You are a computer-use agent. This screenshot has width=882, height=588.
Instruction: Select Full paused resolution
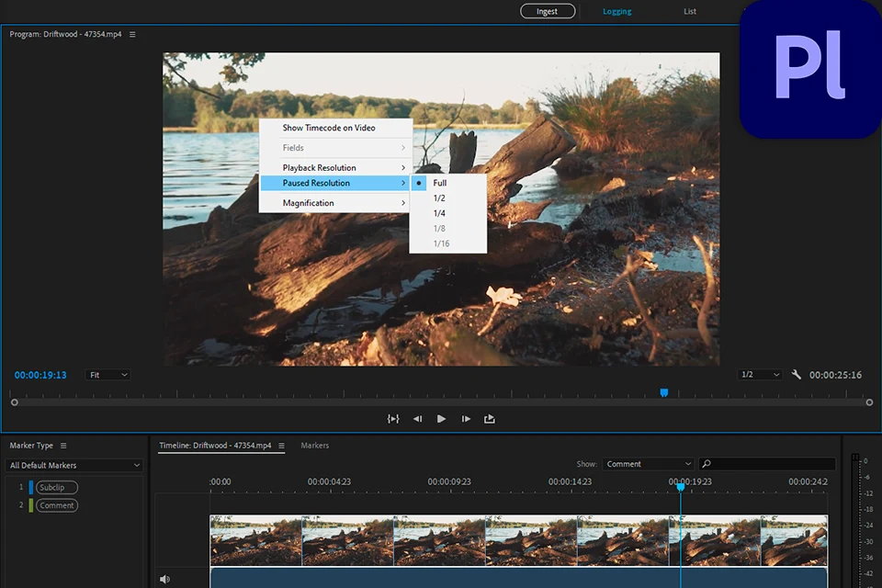(447, 183)
